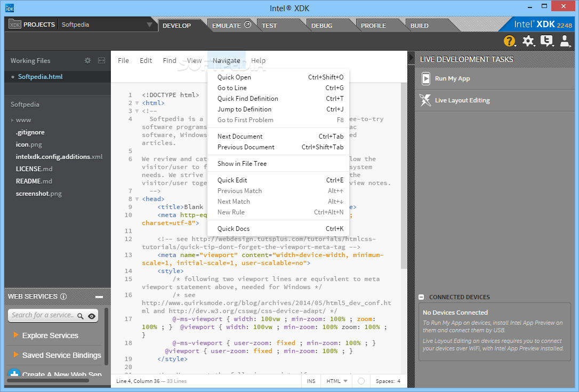
Task: Switch to the EMULATE tab
Action: tap(227, 26)
